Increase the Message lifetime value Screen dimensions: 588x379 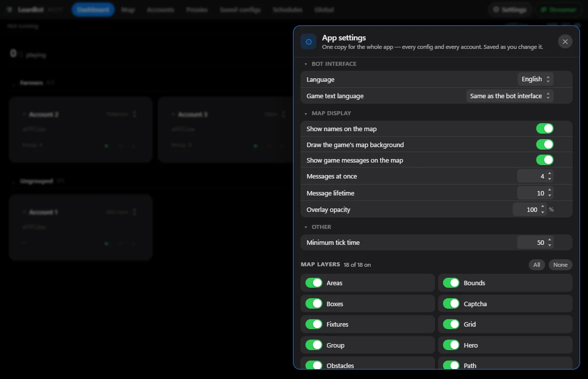tap(549, 190)
